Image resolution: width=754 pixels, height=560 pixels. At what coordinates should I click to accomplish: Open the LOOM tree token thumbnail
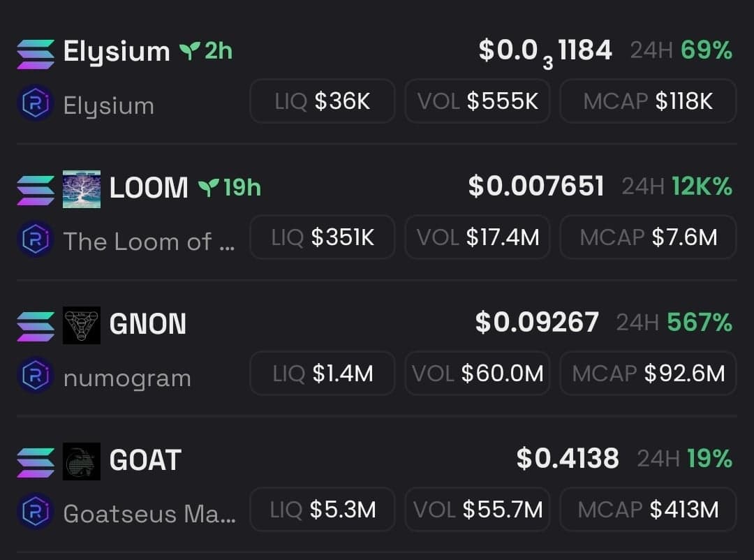pos(82,189)
